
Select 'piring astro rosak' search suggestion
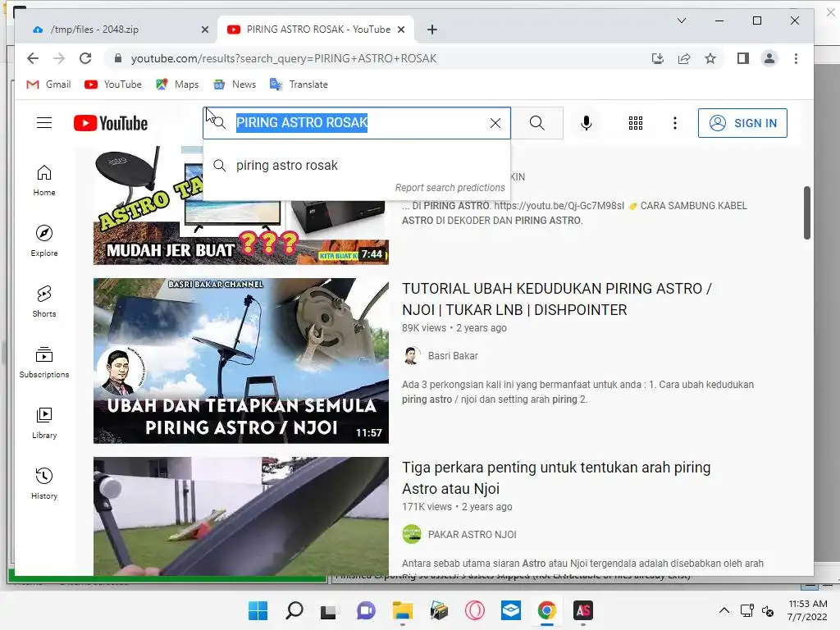(x=357, y=166)
